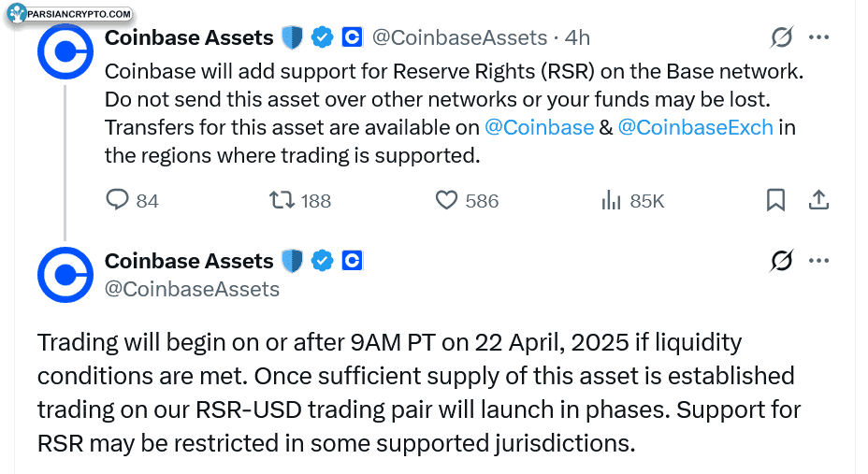
Task: Click the shield badge on second tweet
Action: point(292,261)
